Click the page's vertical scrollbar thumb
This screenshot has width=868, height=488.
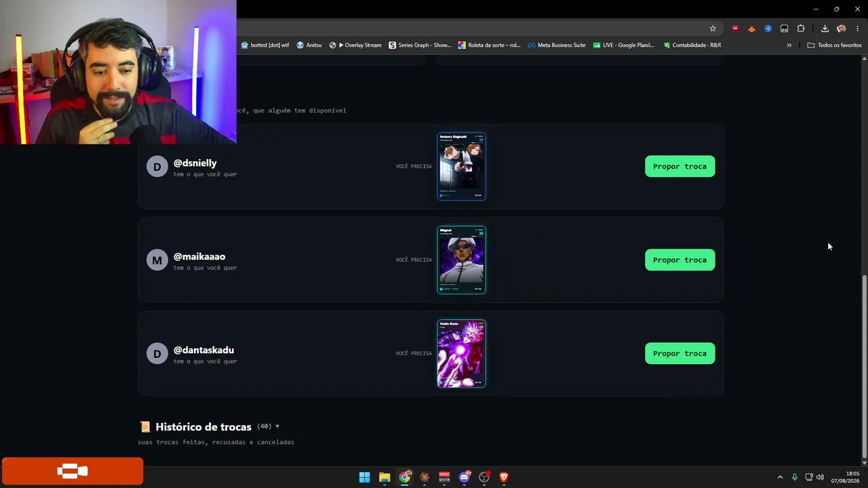click(864, 366)
